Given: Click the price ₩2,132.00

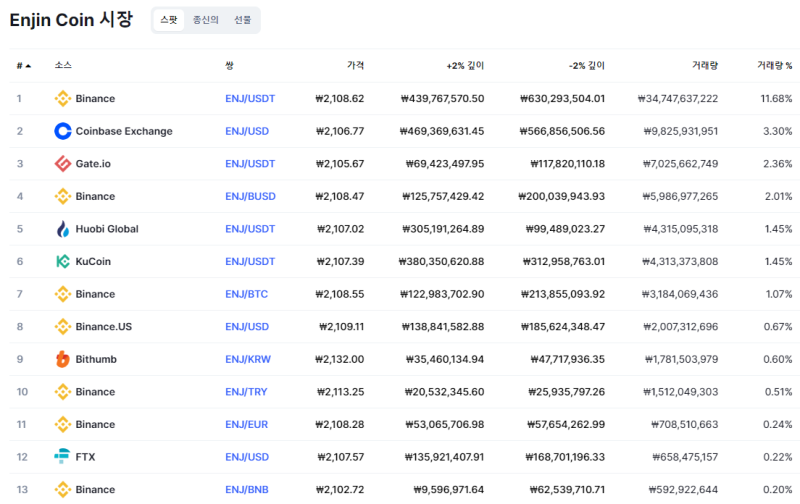Looking at the screenshot, I should click(x=340, y=360).
